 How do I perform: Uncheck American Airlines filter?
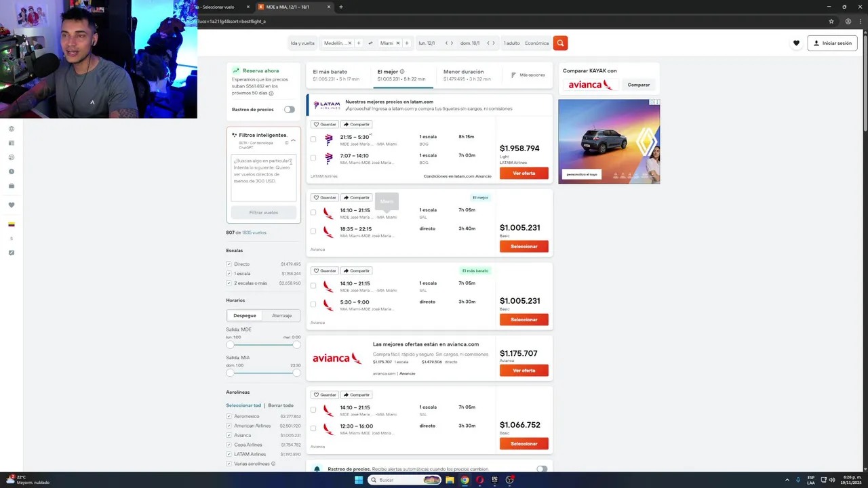pyautogui.click(x=229, y=426)
